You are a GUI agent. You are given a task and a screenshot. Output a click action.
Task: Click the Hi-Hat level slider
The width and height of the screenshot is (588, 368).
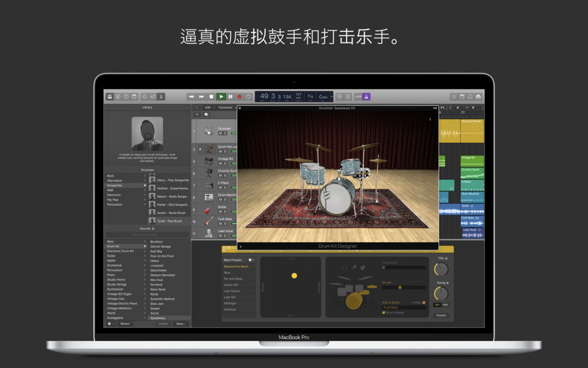point(400,288)
